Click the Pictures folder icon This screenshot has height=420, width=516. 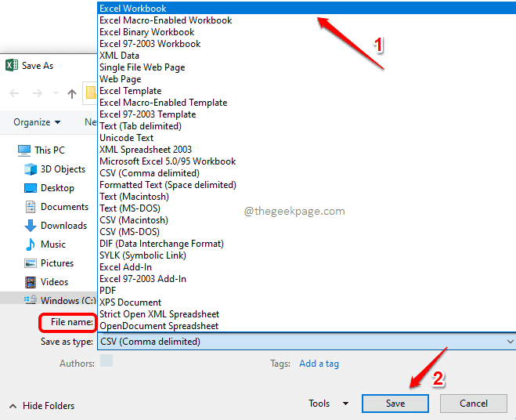click(x=31, y=263)
